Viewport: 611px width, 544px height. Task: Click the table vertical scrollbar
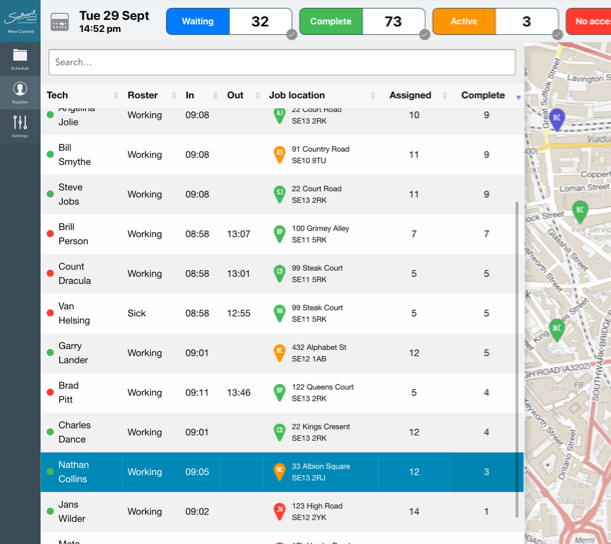(517, 300)
